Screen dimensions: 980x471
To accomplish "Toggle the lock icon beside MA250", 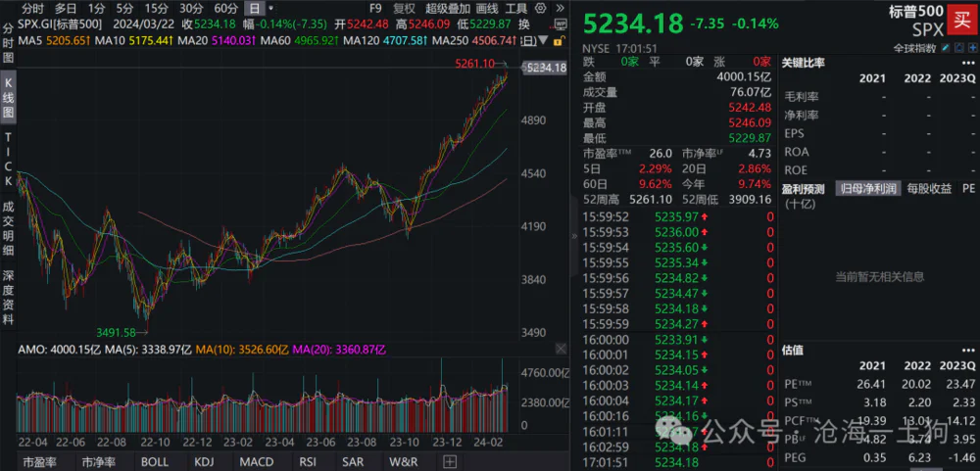I will [x=561, y=40].
